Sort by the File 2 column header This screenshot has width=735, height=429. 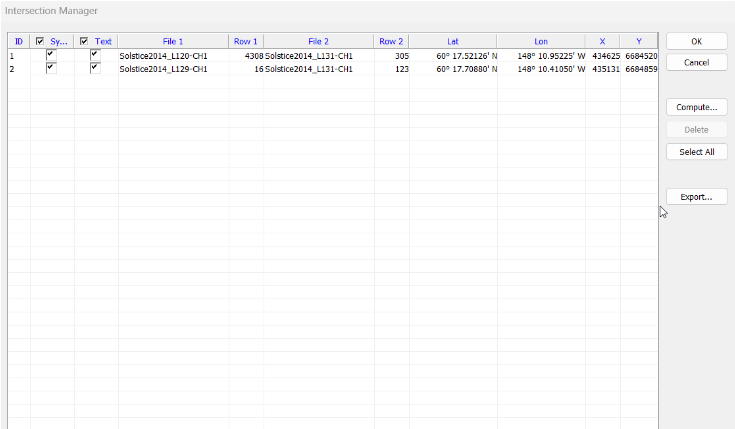318,41
